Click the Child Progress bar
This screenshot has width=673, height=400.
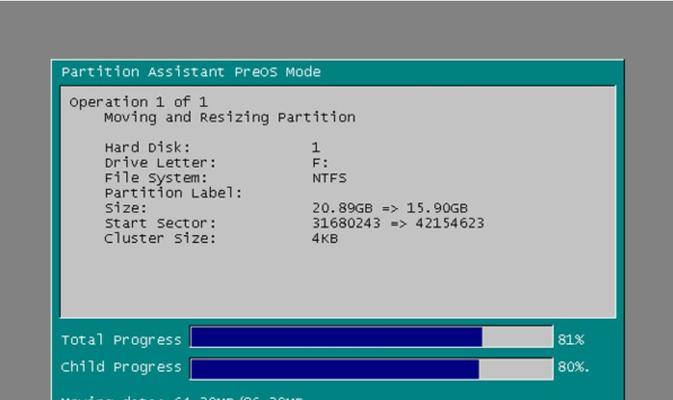tap(371, 369)
